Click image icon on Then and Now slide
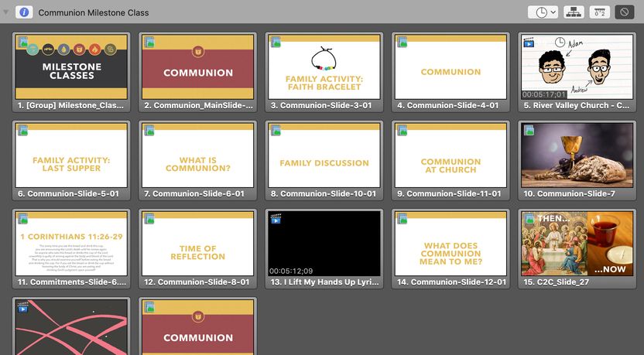This screenshot has height=355, width=644. [x=529, y=218]
